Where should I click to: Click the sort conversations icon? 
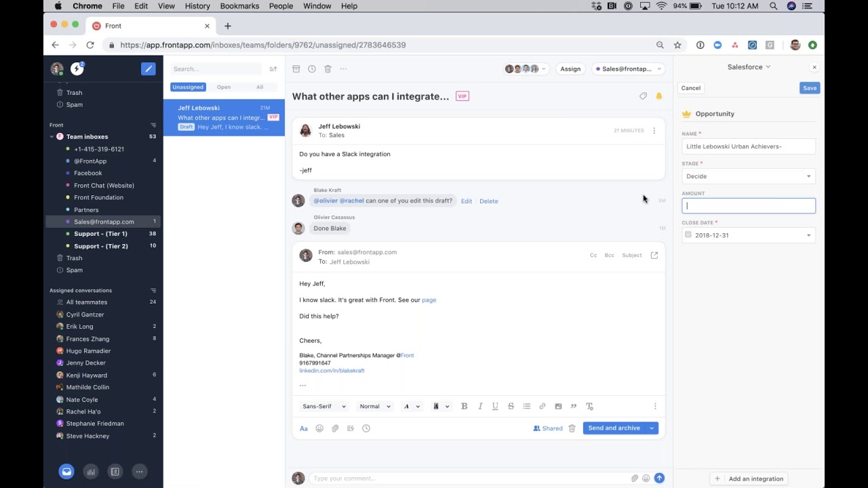(x=273, y=68)
